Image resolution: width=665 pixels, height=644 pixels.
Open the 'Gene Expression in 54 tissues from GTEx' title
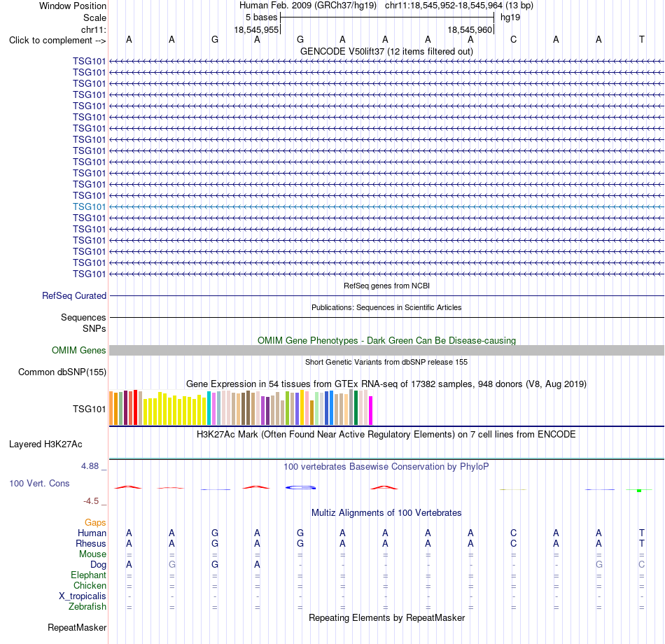coord(386,384)
